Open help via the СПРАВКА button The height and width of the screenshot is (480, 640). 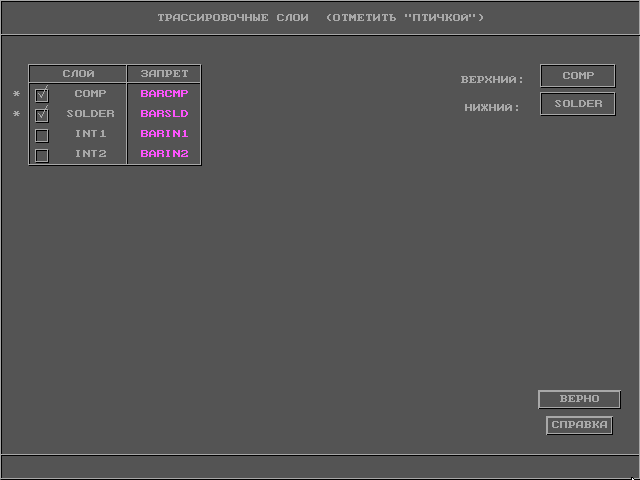[579, 425]
